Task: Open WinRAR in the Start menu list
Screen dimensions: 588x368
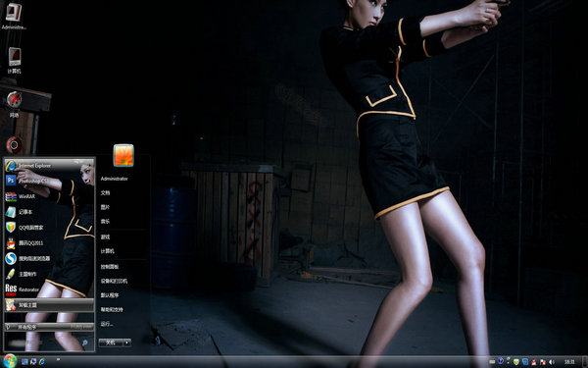Action: coord(49,196)
